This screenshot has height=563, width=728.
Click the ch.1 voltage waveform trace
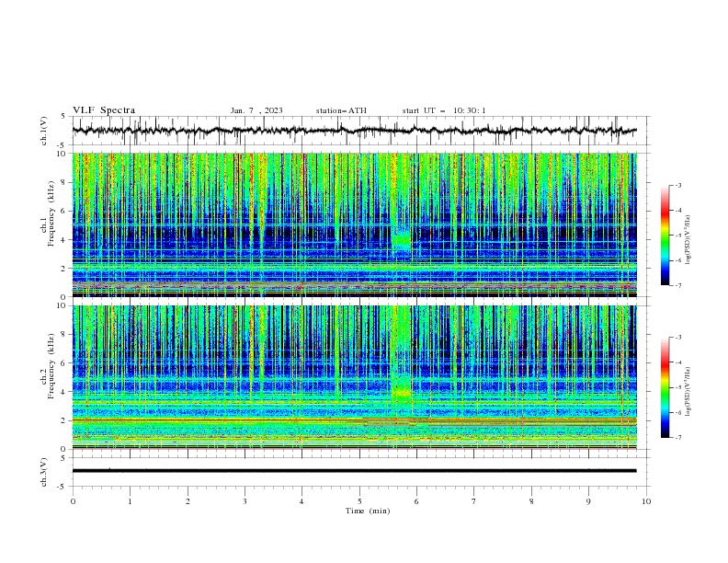pos(354,131)
